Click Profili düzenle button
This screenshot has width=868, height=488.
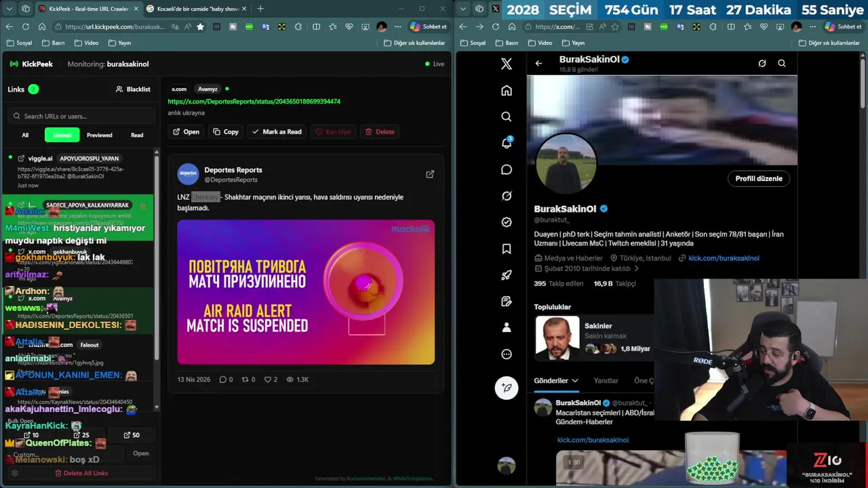[759, 178]
